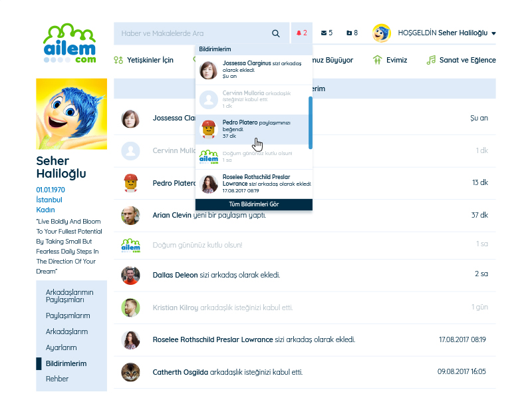Click Tüm Bildirimleri Gör button
532x416 pixels.
click(x=253, y=204)
